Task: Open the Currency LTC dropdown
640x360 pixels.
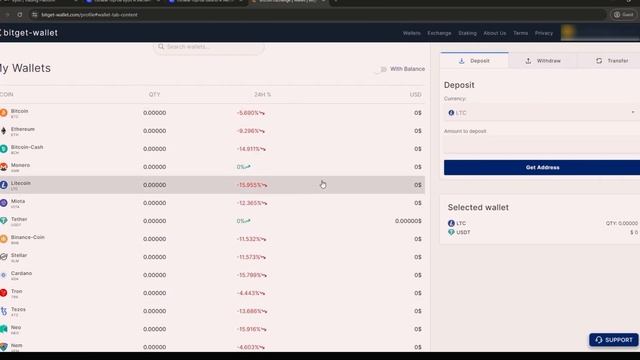Action: [x=542, y=113]
